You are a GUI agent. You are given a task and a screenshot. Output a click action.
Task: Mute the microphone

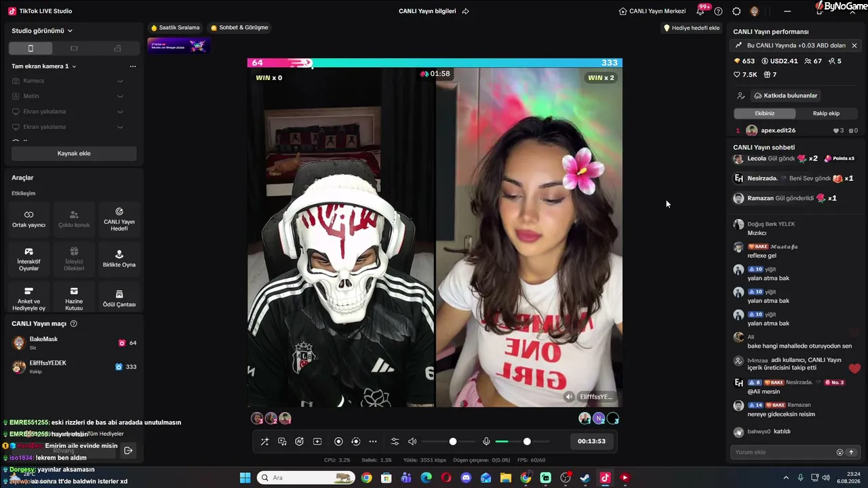tap(486, 441)
